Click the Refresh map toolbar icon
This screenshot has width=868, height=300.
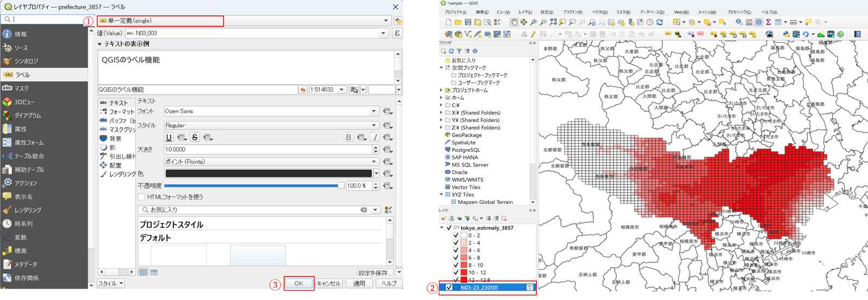tap(660, 22)
